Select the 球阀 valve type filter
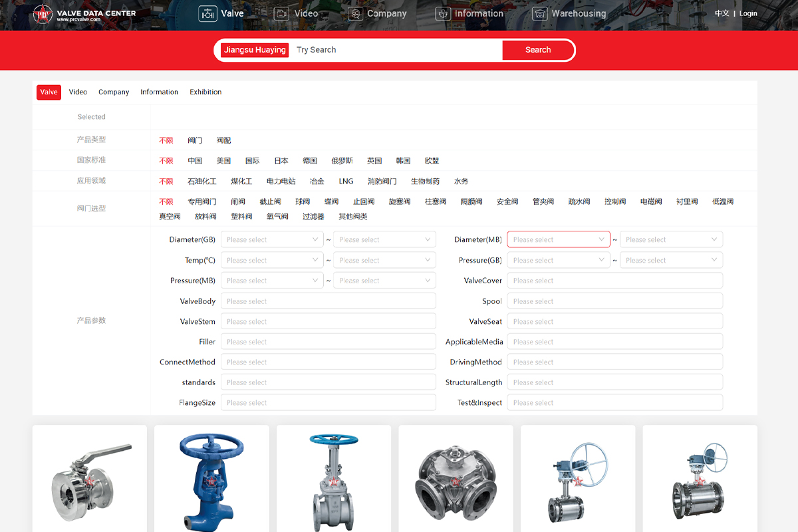Image resolution: width=798 pixels, height=532 pixels. pyautogui.click(x=303, y=201)
